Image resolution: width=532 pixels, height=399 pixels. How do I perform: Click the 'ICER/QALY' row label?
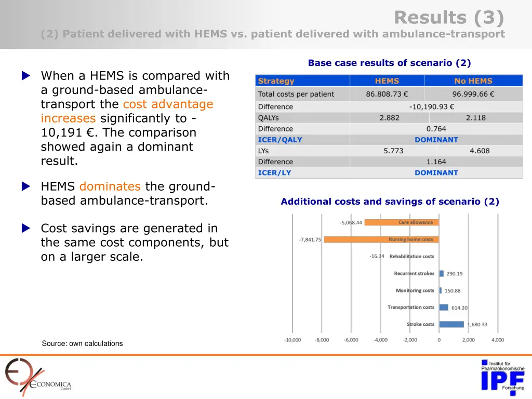point(280,140)
